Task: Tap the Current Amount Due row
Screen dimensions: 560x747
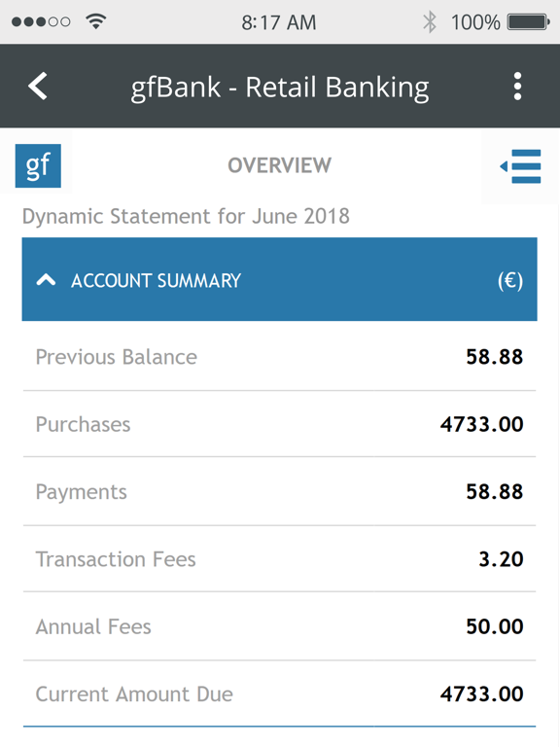Action: pyautogui.click(x=280, y=694)
